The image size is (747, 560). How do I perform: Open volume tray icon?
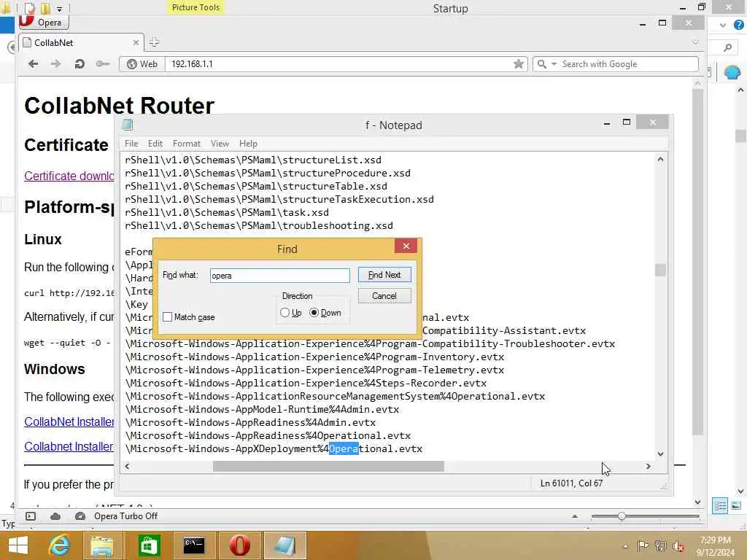678,545
